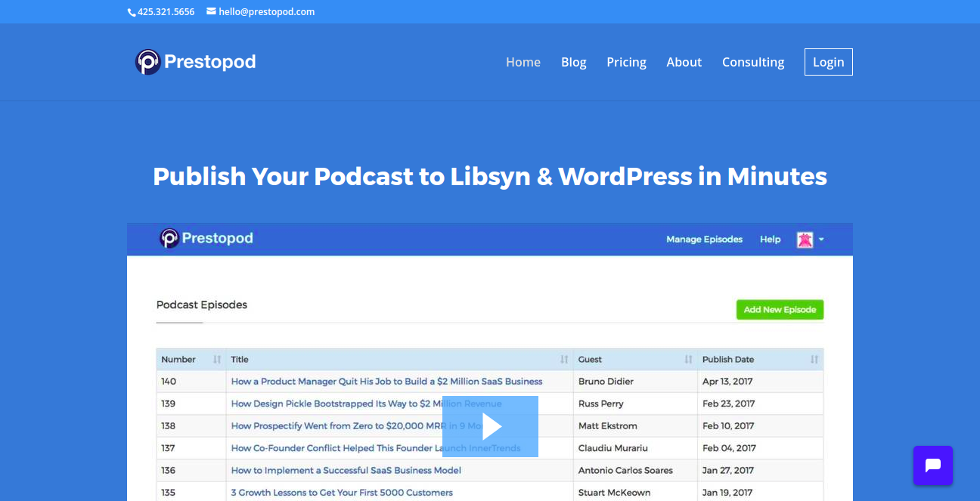980x501 pixels.
Task: Go to the Blog page
Action: pos(573,62)
